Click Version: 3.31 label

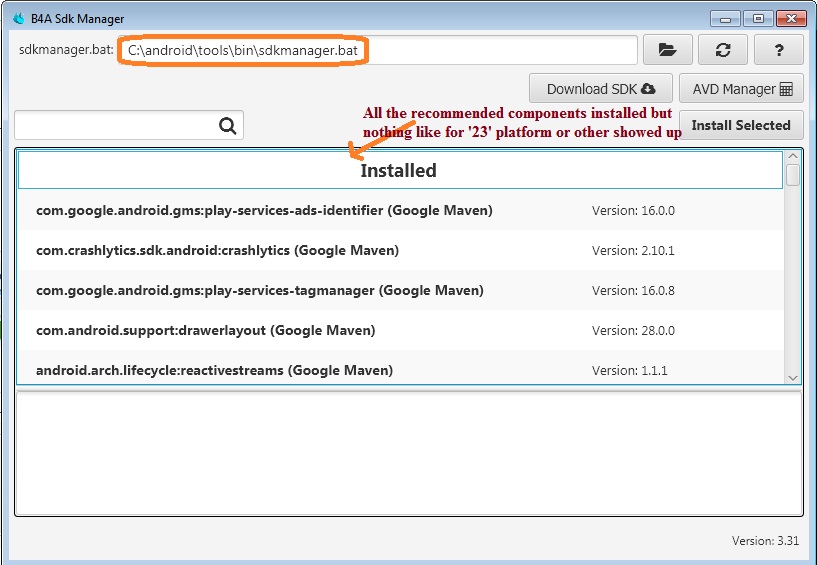pyautogui.click(x=765, y=541)
